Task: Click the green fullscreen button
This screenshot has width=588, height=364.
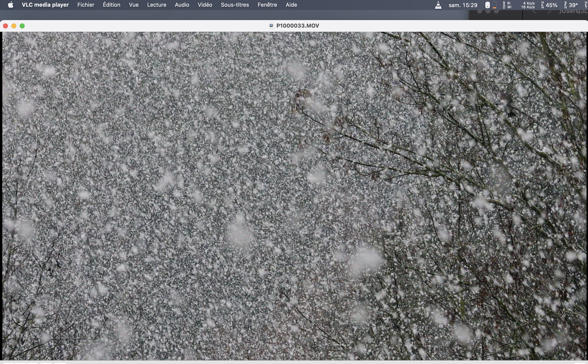Action: point(22,26)
